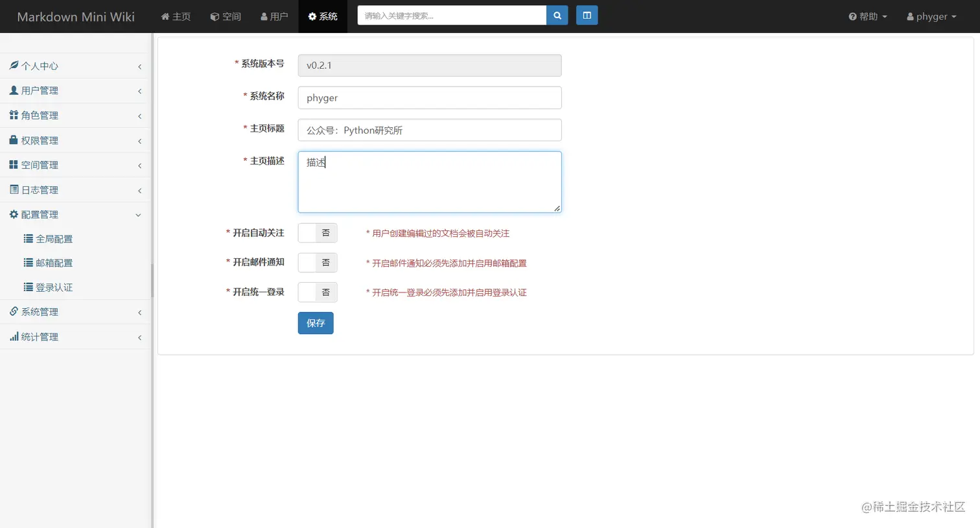The width and height of the screenshot is (980, 528).
Task: Open 统计管理 in the sidebar
Action: pyautogui.click(x=75, y=337)
